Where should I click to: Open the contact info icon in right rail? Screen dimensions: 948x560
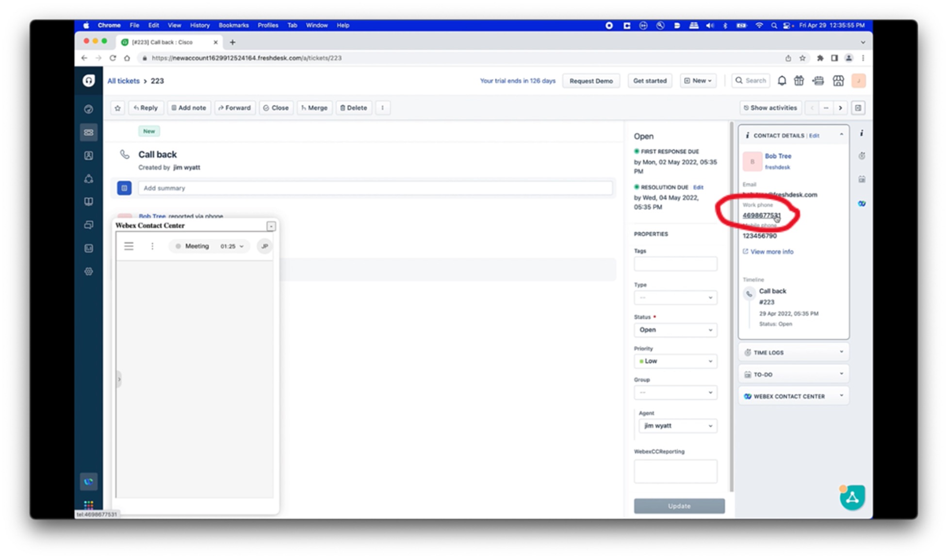tap(862, 133)
